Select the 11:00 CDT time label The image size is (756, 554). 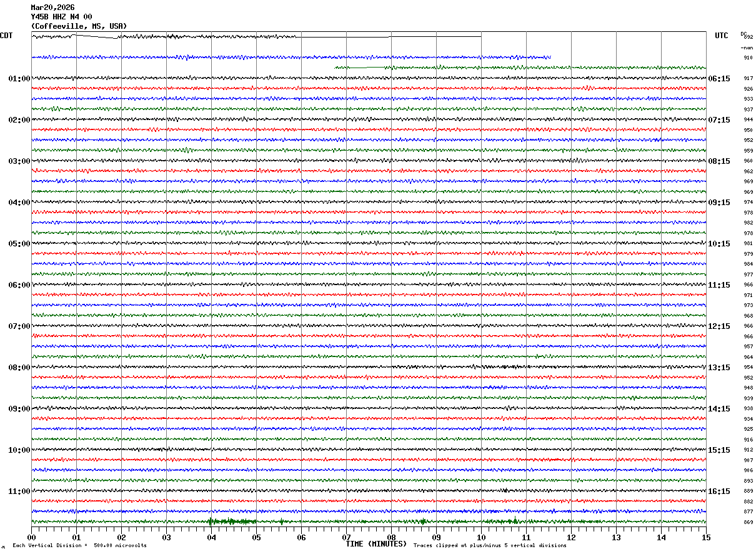[19, 491]
